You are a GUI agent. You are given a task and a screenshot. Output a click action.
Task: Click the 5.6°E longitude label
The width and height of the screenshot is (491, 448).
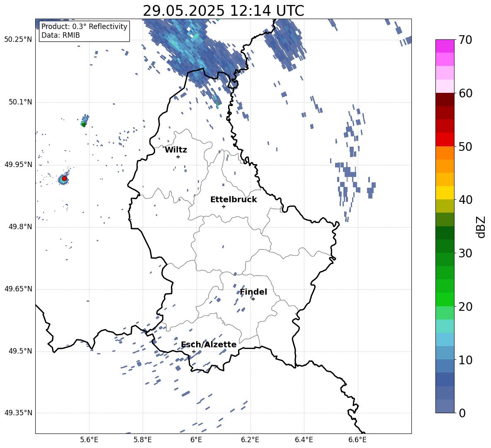point(89,440)
